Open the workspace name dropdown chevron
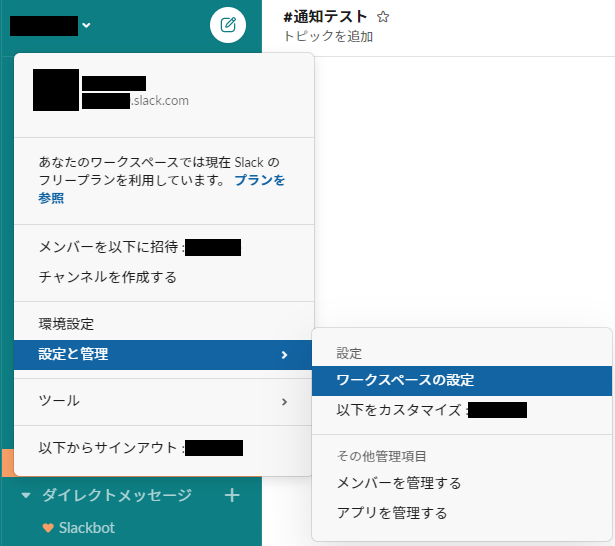Image resolution: width=615 pixels, height=546 pixels. tap(86, 25)
